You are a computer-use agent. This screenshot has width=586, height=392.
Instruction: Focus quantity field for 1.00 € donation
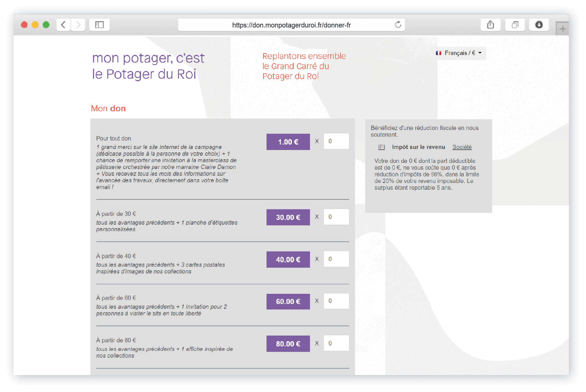pyautogui.click(x=336, y=141)
